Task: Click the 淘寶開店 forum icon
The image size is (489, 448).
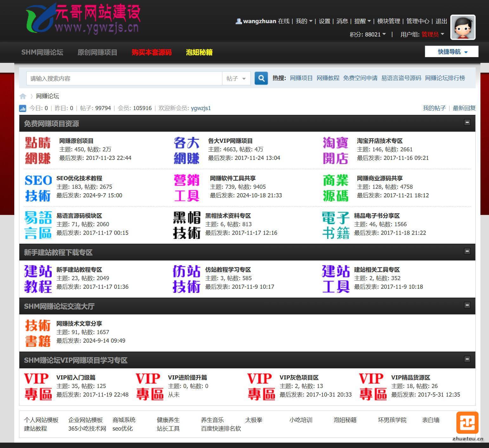Action: [336, 150]
